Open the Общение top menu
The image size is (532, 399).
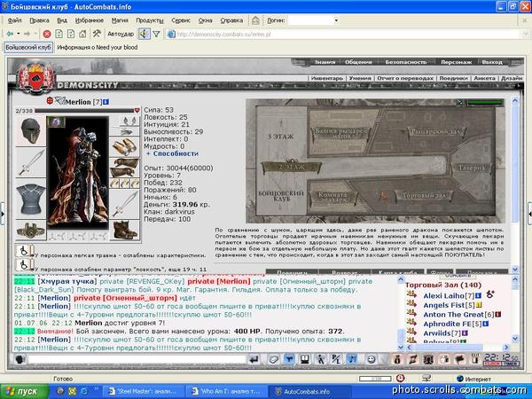[358, 62]
